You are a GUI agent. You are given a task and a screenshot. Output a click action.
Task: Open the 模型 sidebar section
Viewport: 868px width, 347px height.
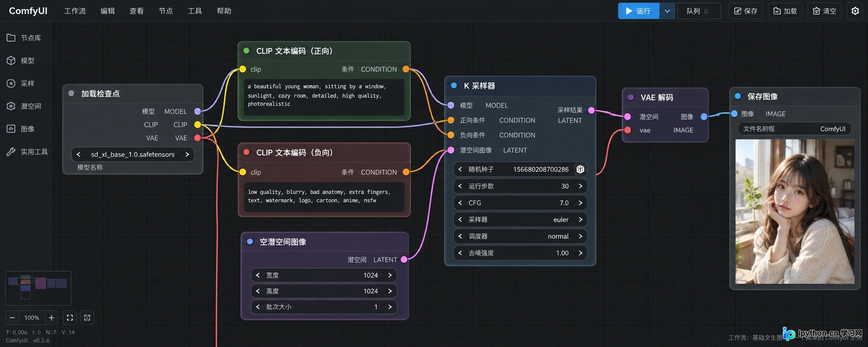21,60
